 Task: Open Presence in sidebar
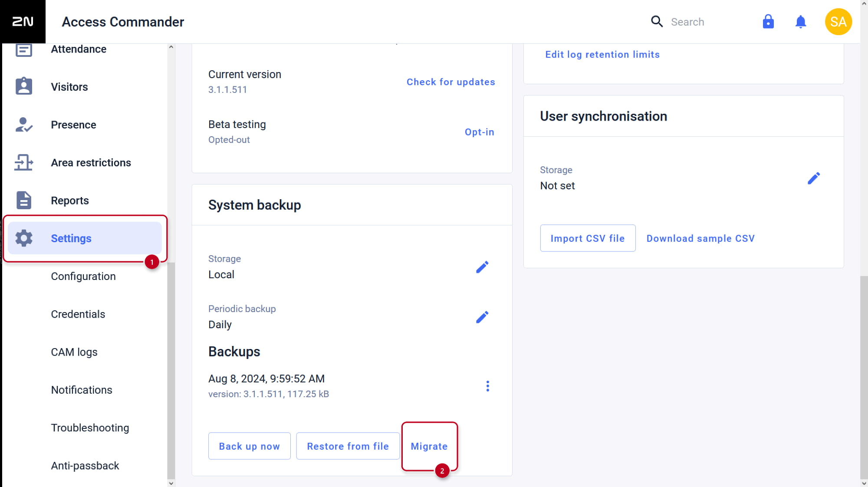(x=73, y=125)
